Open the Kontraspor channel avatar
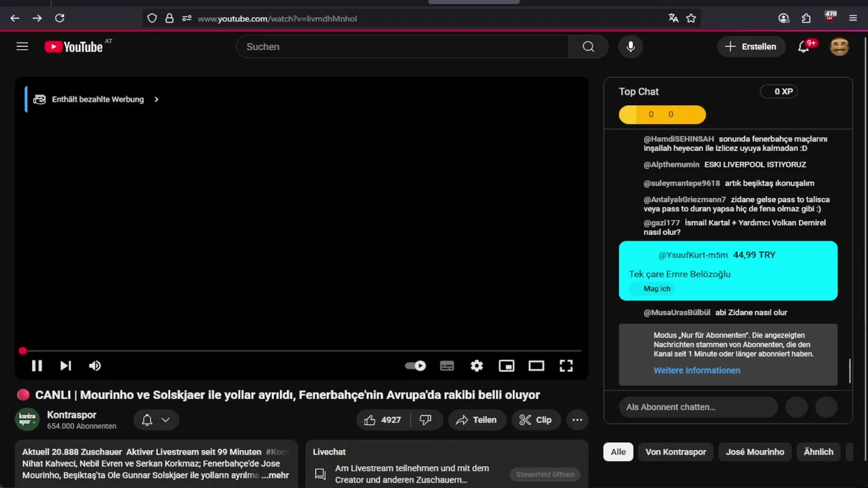This screenshot has height=488, width=868. [27, 419]
